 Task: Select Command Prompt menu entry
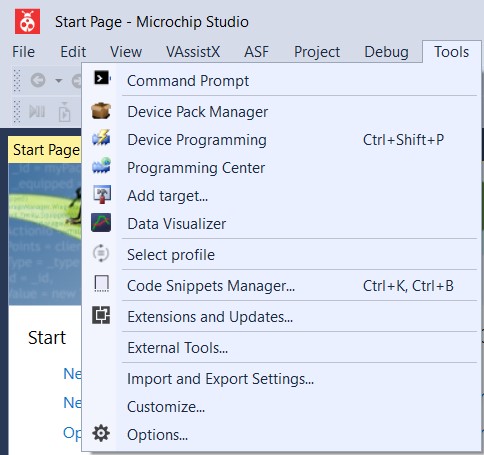(x=280, y=81)
